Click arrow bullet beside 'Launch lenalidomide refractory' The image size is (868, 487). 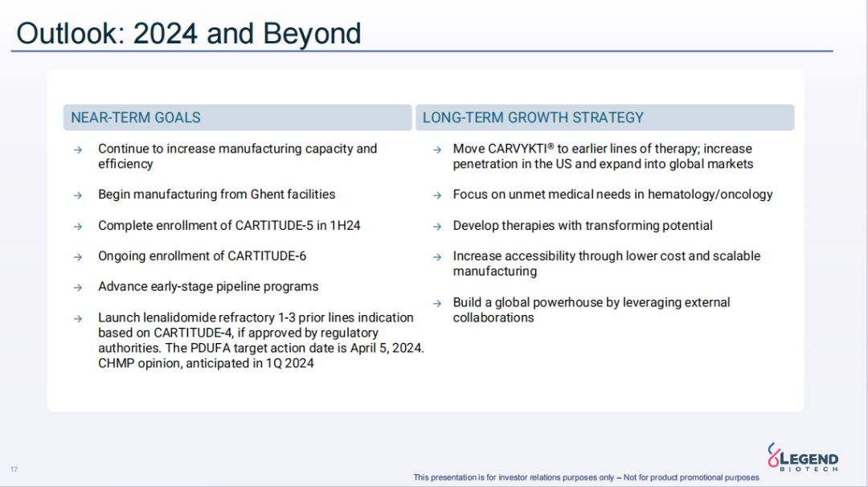[x=78, y=319]
